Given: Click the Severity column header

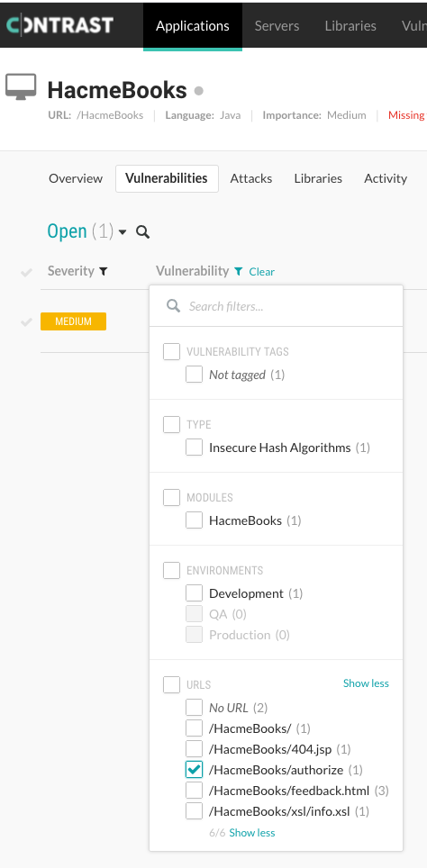Looking at the screenshot, I should click(x=71, y=271).
